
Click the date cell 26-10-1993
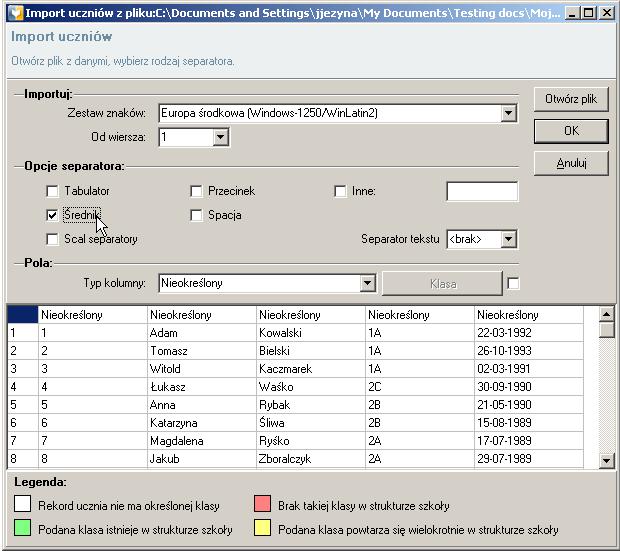pyautogui.click(x=529, y=351)
